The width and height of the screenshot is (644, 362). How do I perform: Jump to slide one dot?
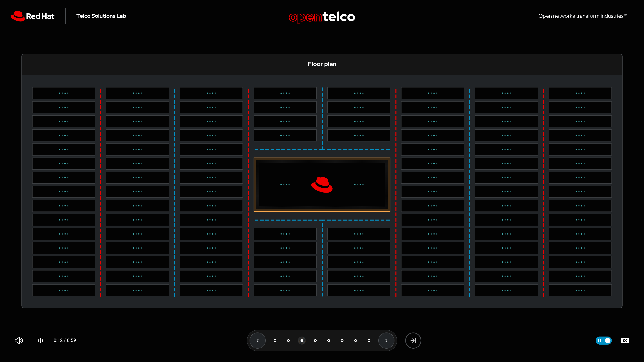point(275,341)
